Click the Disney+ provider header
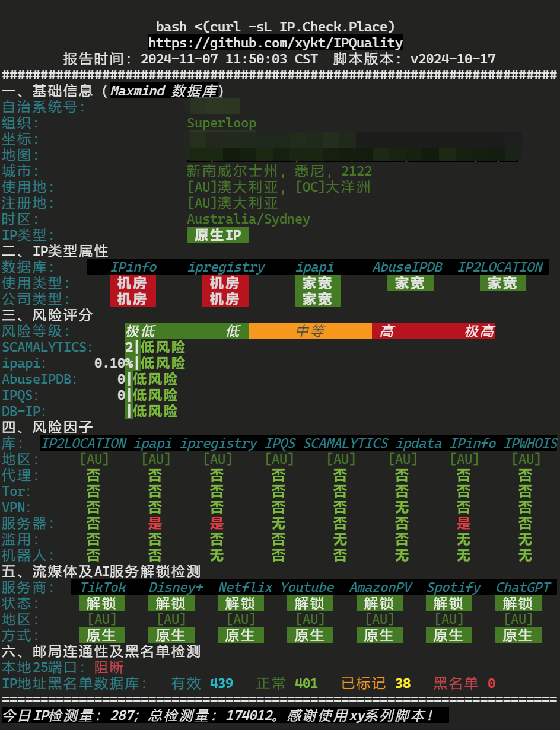Screen dimensions: 560x730 176,587
